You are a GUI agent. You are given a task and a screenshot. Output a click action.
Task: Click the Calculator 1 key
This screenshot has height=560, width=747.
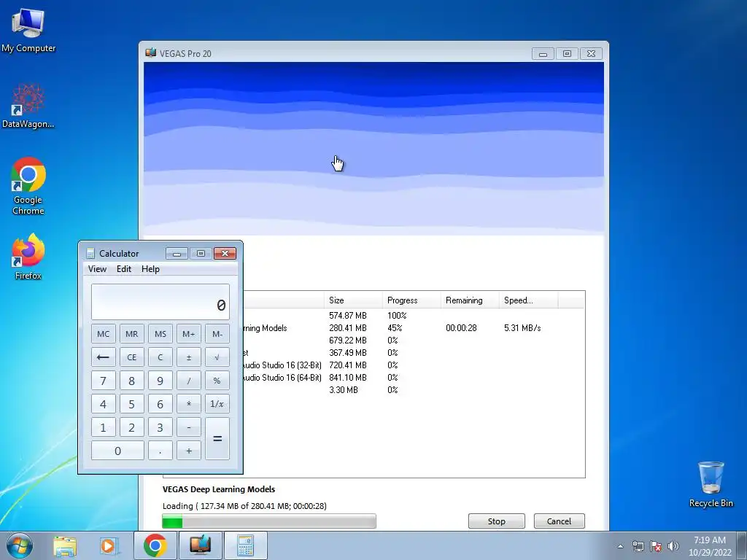(104, 427)
